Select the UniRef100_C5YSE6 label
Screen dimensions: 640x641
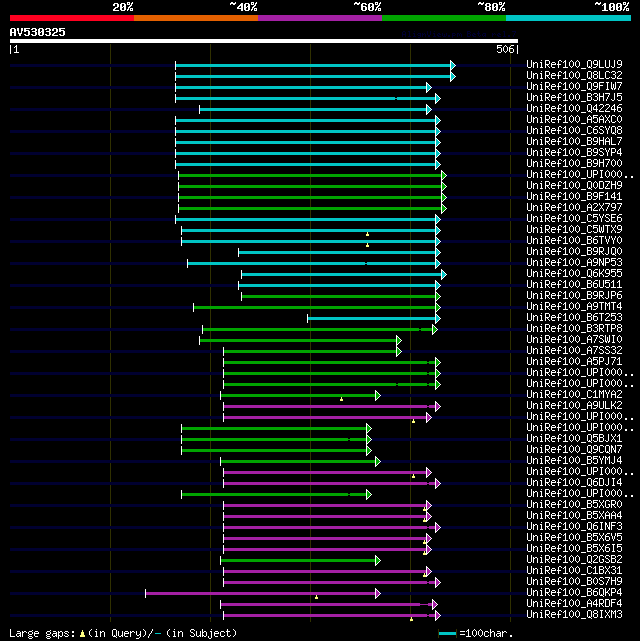pos(574,218)
